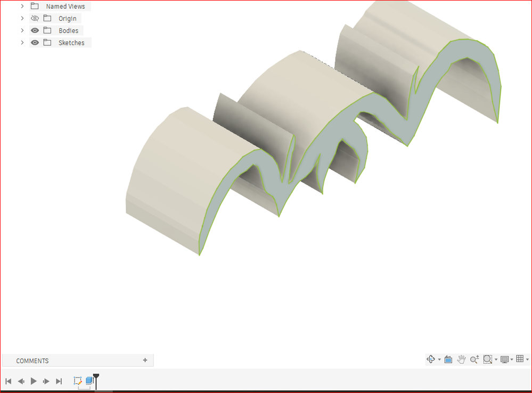Select the Pan hand tool

461,359
